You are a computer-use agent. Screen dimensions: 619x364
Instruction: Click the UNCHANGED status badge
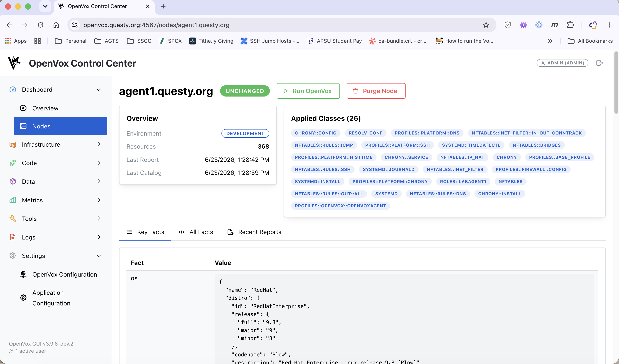[245, 91]
